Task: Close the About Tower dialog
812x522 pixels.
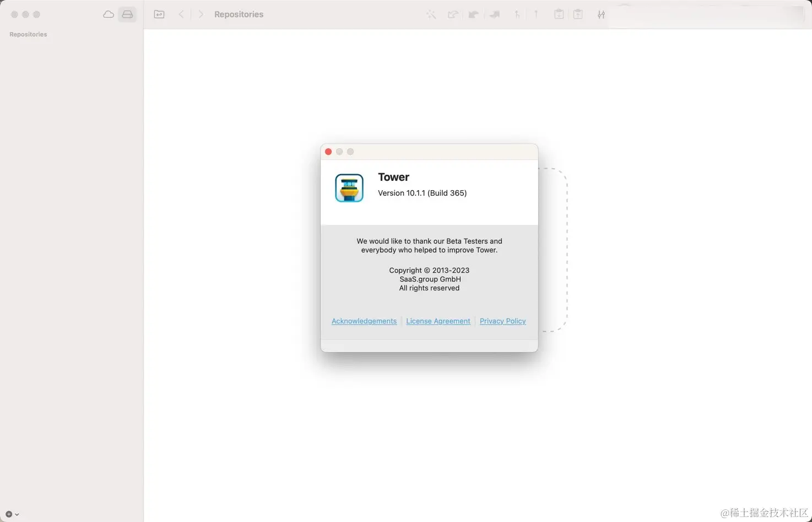Action: point(328,152)
